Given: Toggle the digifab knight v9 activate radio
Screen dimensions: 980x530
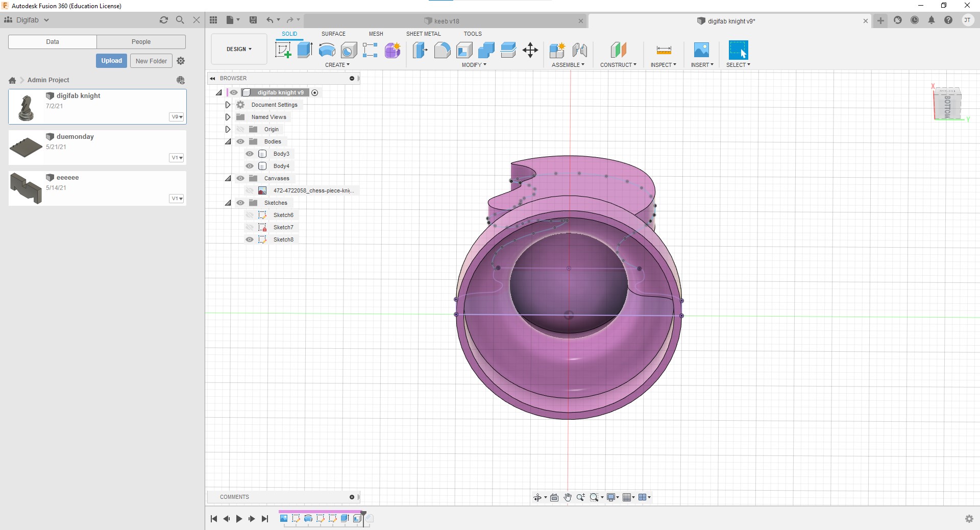Looking at the screenshot, I should [x=315, y=92].
